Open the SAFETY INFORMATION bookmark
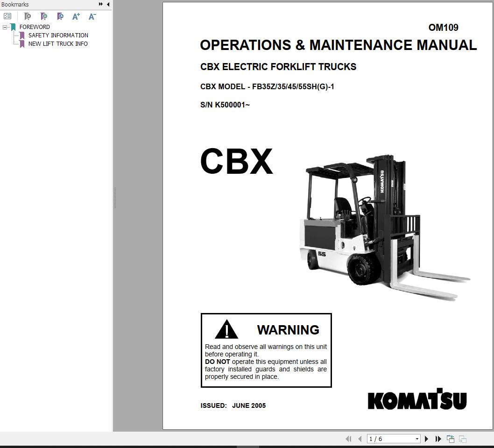The image size is (494, 448). (x=58, y=36)
